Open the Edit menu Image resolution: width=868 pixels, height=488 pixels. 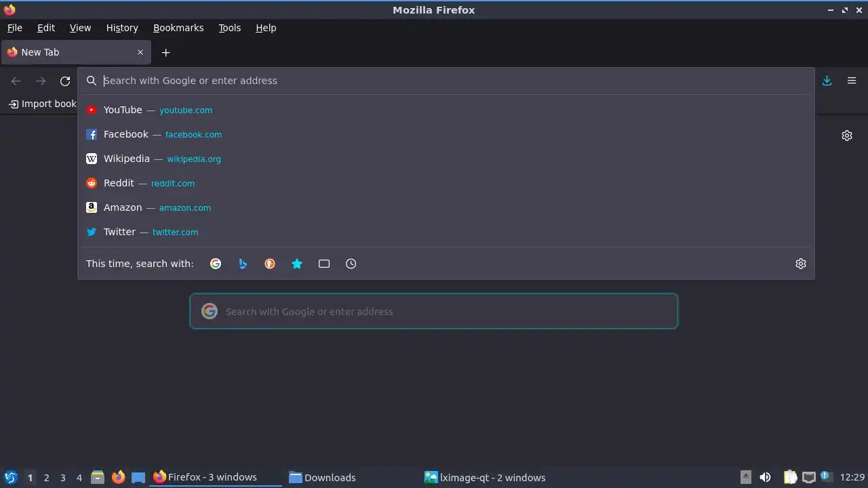(x=46, y=28)
